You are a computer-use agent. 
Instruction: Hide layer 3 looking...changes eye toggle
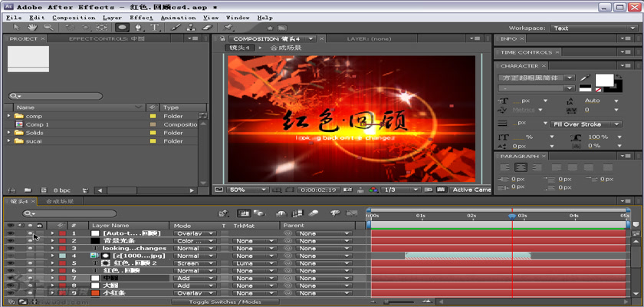(x=11, y=248)
